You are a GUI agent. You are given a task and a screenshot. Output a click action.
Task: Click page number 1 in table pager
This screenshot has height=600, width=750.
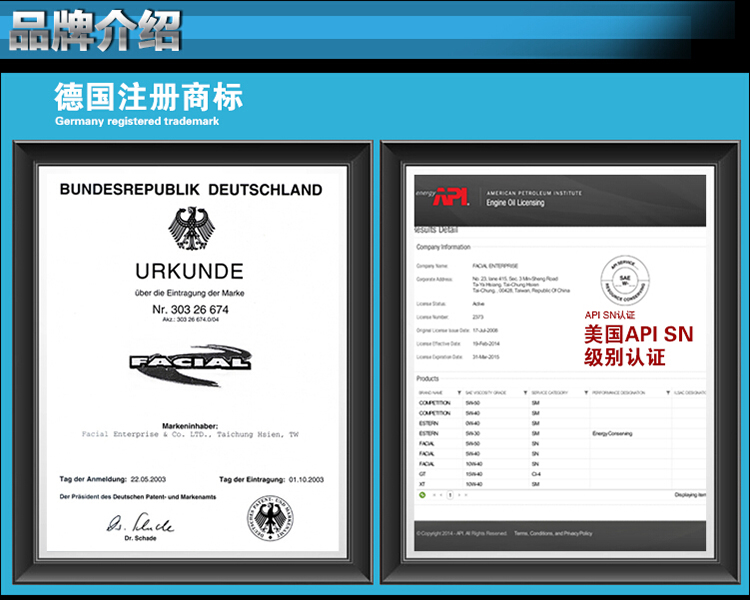450,494
